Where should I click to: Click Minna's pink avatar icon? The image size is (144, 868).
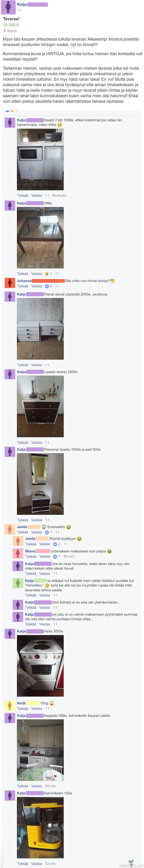pos(18,553)
